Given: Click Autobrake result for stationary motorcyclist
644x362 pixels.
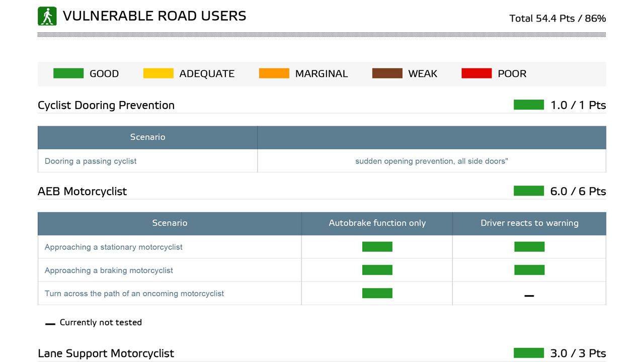Looking at the screenshot, I should pos(377,247).
